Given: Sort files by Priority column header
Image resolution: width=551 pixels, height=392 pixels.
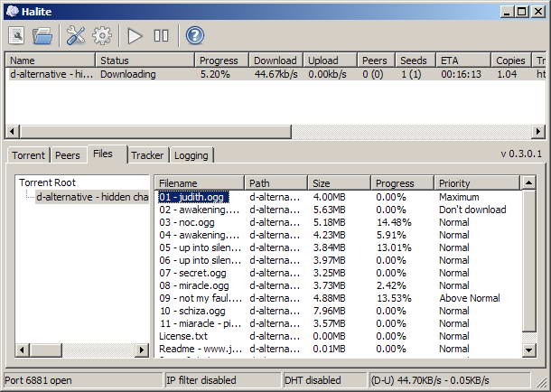Looking at the screenshot, I should (x=477, y=183).
